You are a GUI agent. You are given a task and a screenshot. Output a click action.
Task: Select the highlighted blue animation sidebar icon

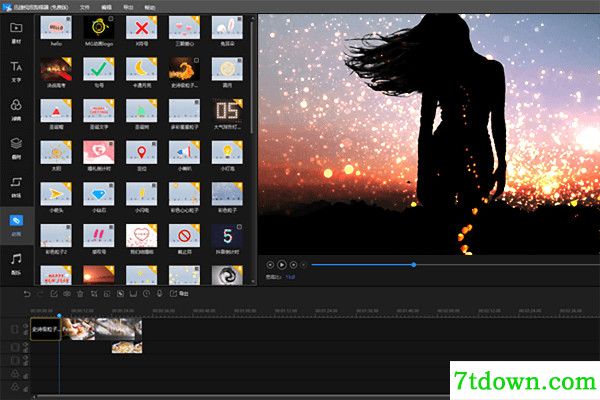point(16,220)
